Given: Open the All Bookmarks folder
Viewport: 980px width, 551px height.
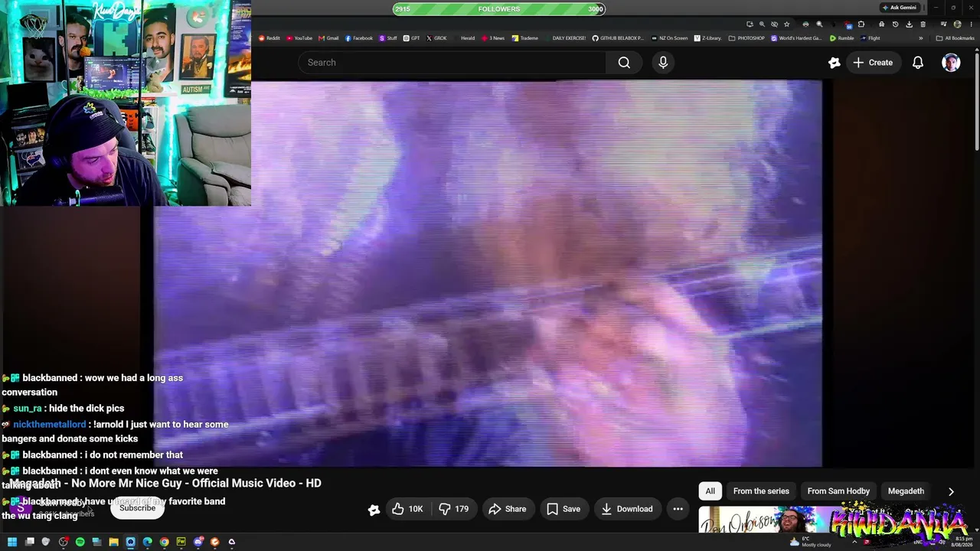Looking at the screenshot, I should 955,38.
